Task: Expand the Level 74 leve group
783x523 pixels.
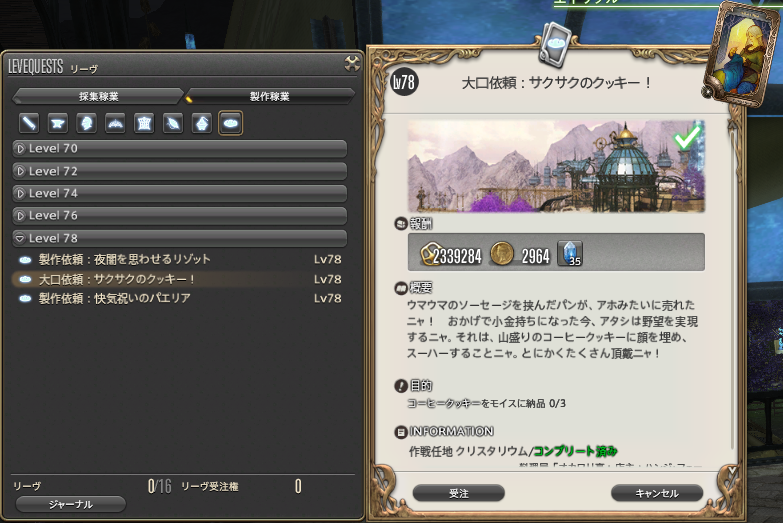Action: pos(180,193)
